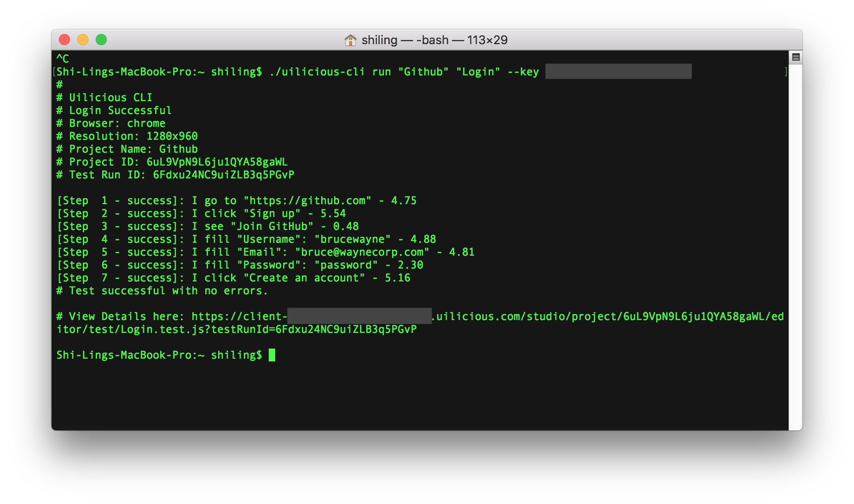Click Step 3 'I see Join GitHub' line
The width and height of the screenshot is (854, 504).
click(x=208, y=226)
